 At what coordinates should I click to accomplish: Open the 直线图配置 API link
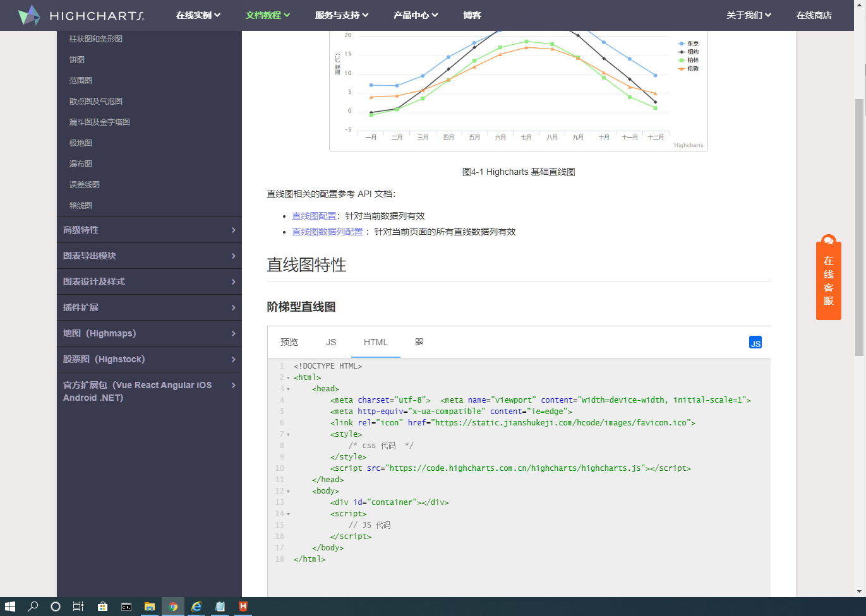314,216
